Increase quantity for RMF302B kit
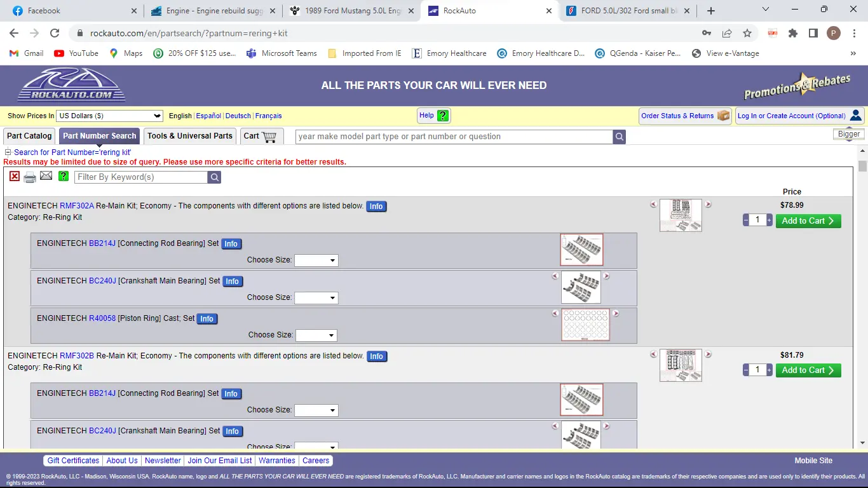Image resolution: width=868 pixels, height=488 pixels. (x=770, y=370)
